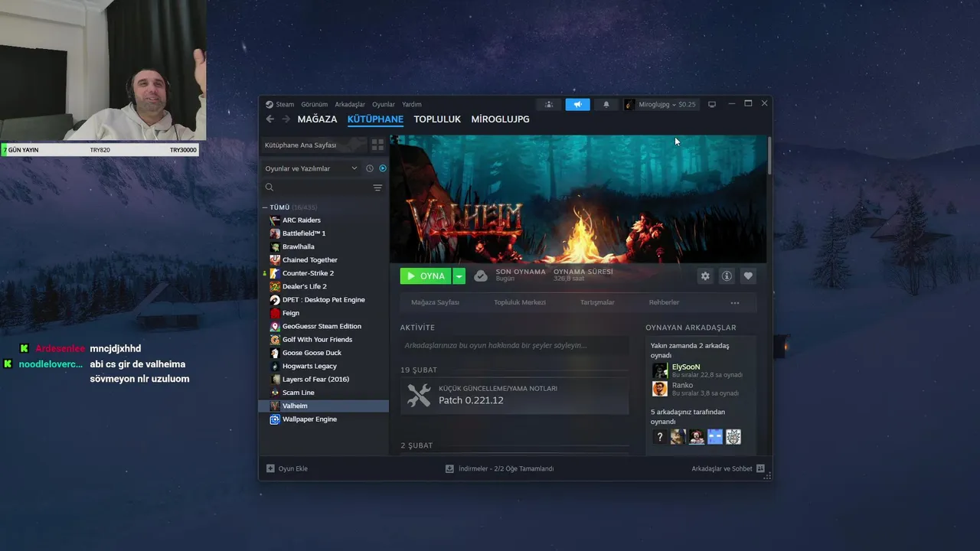Screen dimensions: 980x551
Task: Toggle the ready-to-play filter icon
Action: [x=383, y=168]
